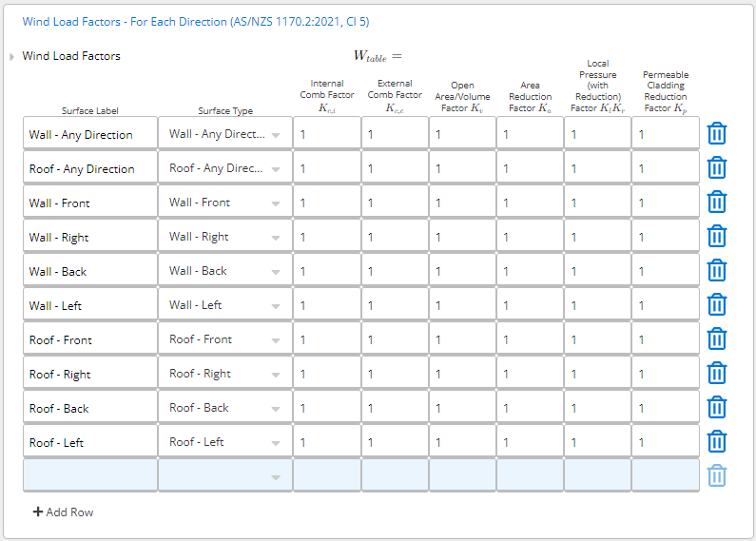Click the Surface Label column header
The image size is (756, 541).
coord(90,110)
